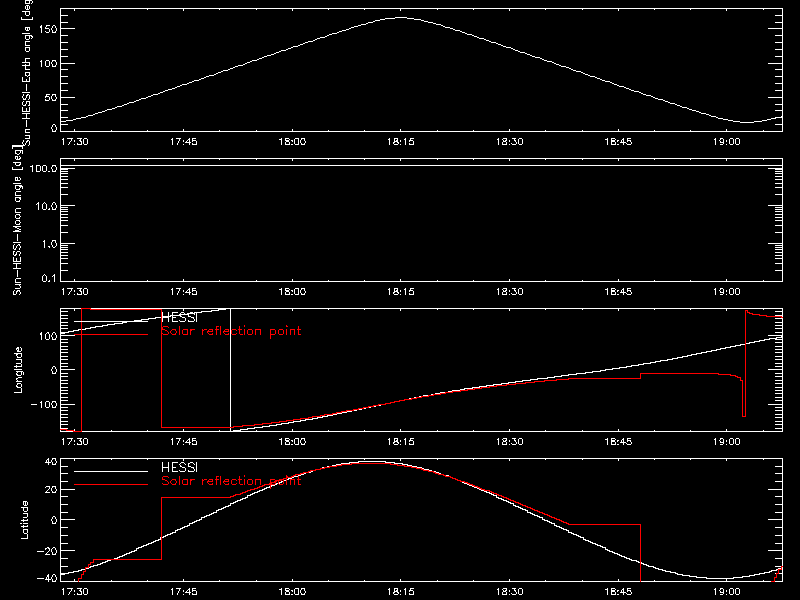This screenshot has height=600, width=800.
Task: Click the 50 tick label on Earth angle plot
Action: (x=51, y=97)
